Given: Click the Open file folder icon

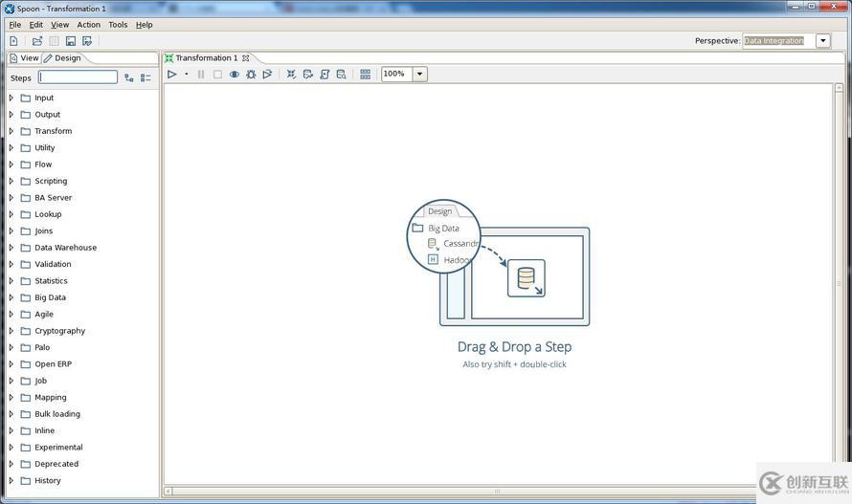Looking at the screenshot, I should (37, 41).
